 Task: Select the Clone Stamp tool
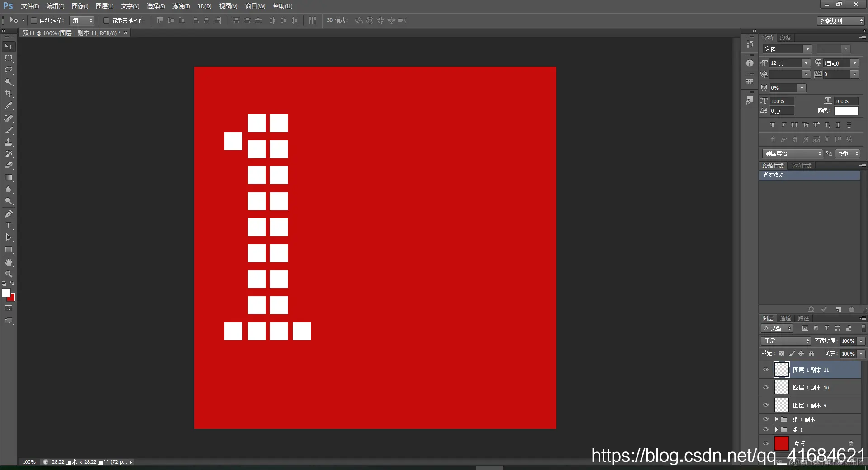9,142
